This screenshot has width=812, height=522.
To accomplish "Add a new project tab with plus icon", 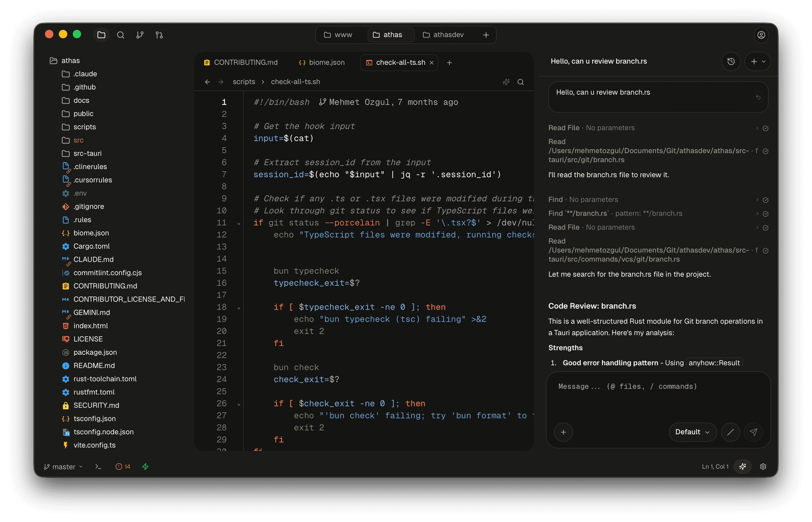I will pyautogui.click(x=486, y=35).
